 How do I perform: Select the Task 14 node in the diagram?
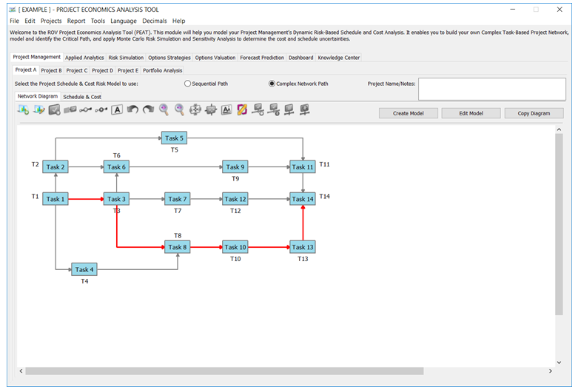point(303,199)
